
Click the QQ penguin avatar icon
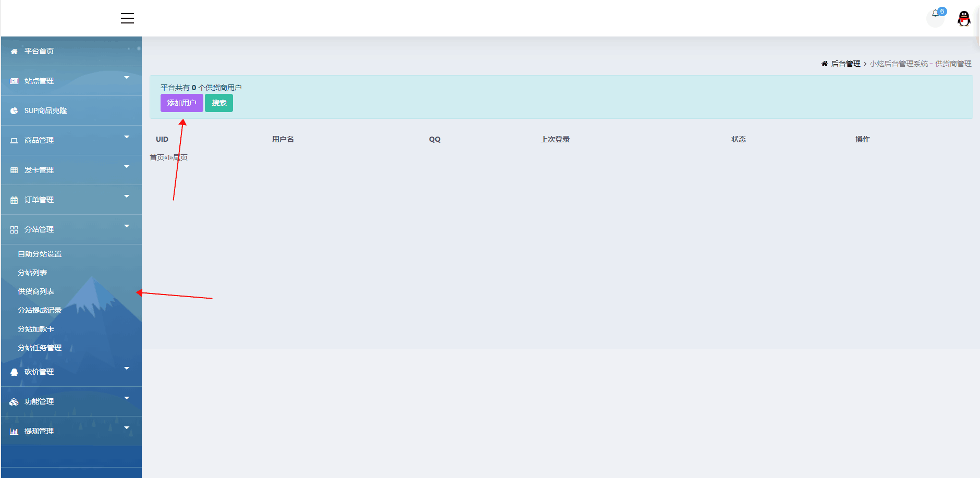tap(964, 19)
